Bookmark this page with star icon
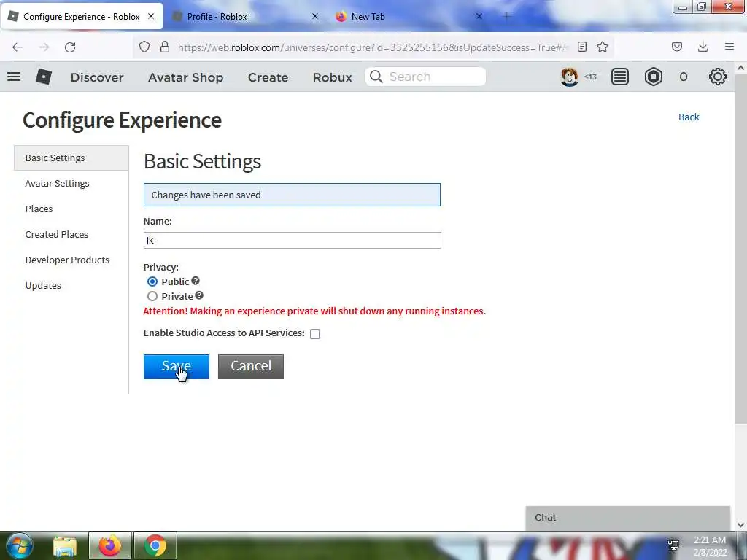This screenshot has height=560, width=747. pos(603,47)
